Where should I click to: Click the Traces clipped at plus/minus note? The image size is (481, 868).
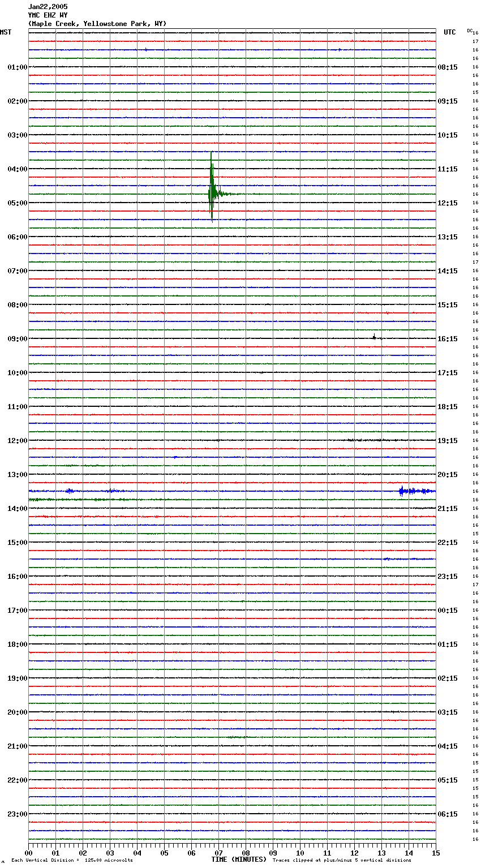tap(342, 861)
